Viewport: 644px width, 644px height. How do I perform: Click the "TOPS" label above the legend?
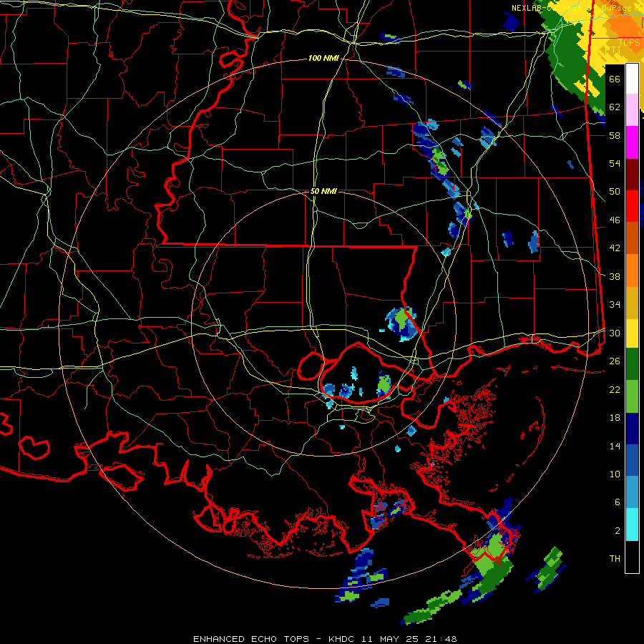point(629,43)
